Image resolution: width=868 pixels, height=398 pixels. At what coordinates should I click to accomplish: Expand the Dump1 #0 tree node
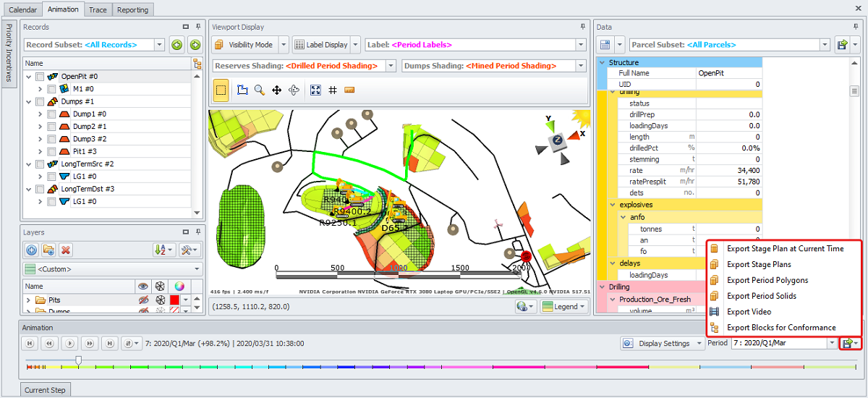click(x=41, y=114)
